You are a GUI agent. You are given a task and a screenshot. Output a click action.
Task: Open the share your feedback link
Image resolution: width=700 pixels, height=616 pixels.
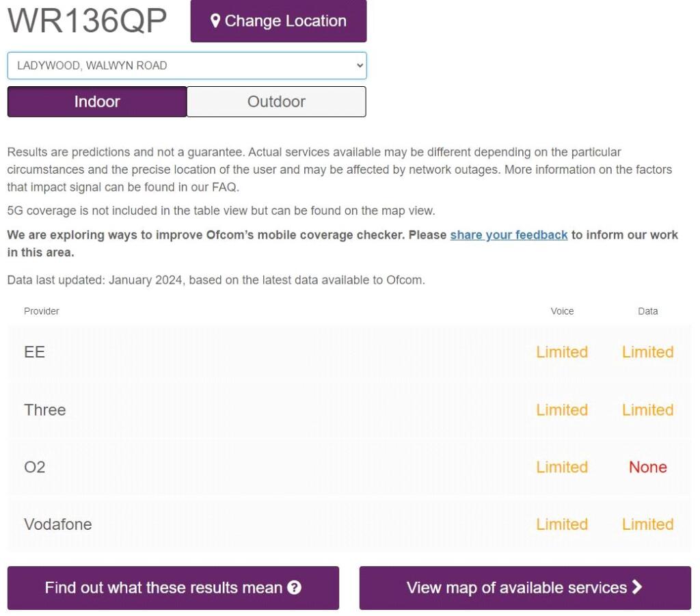[509, 235]
